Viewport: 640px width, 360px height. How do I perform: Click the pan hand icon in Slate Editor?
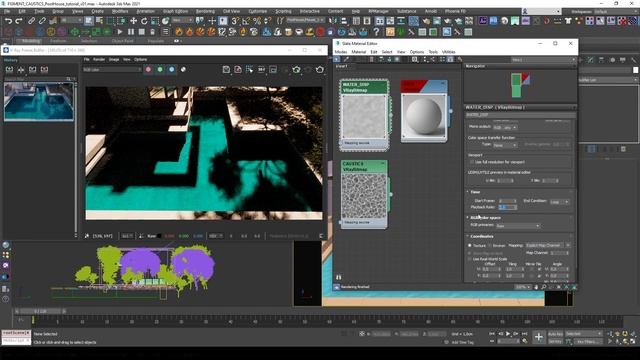(536, 287)
